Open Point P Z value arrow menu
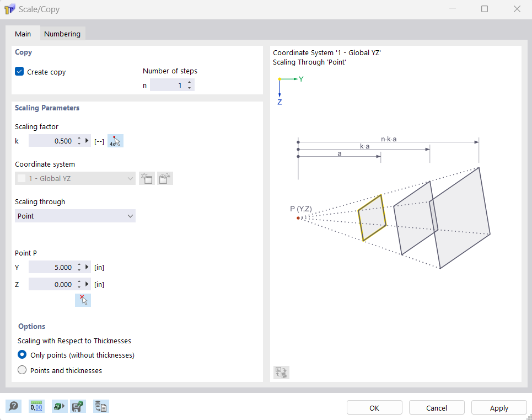The image size is (532, 420). pyautogui.click(x=87, y=284)
